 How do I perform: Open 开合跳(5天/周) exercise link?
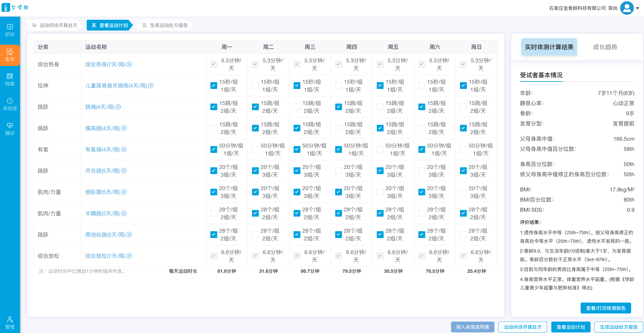[x=103, y=171]
